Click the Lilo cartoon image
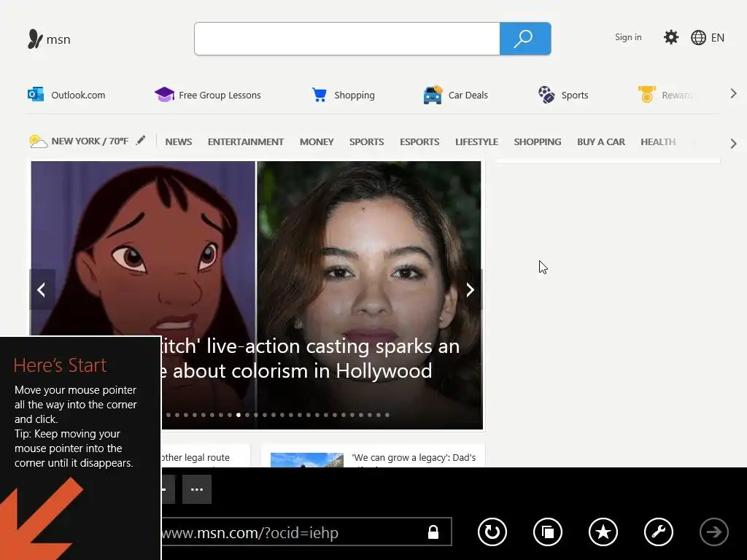The width and height of the screenshot is (747, 560). (x=143, y=248)
